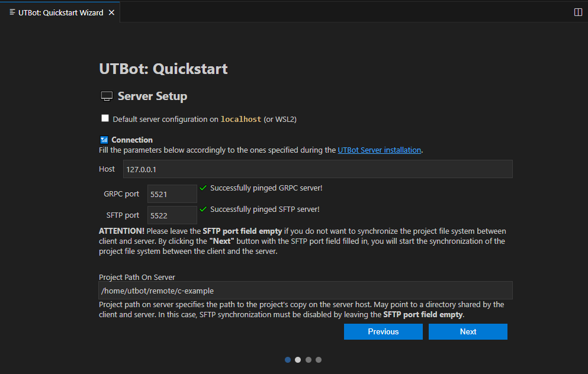588x374 pixels.
Task: Enable Default server configuration on localhost checkbox
Action: point(105,118)
